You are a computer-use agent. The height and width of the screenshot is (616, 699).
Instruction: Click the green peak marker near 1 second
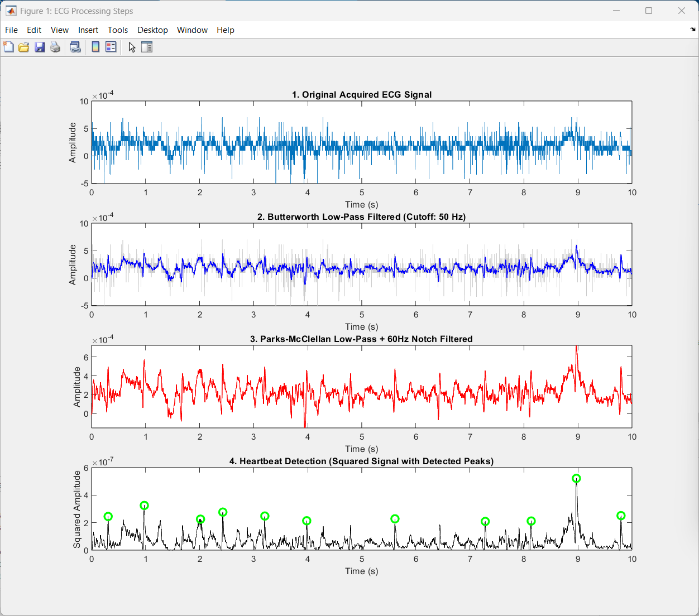144,506
